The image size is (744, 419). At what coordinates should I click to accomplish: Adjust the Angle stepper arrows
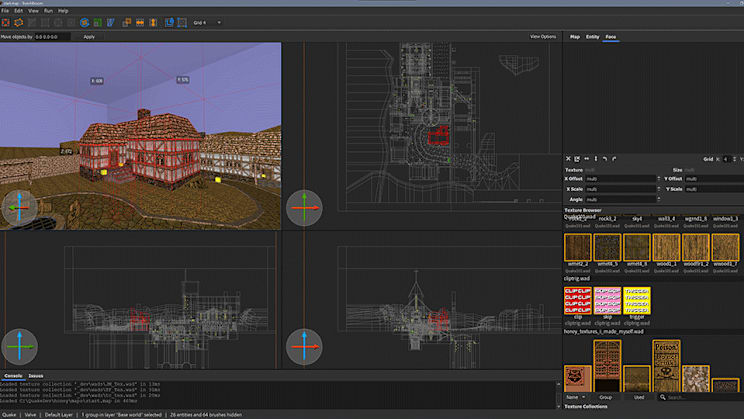coord(658,200)
